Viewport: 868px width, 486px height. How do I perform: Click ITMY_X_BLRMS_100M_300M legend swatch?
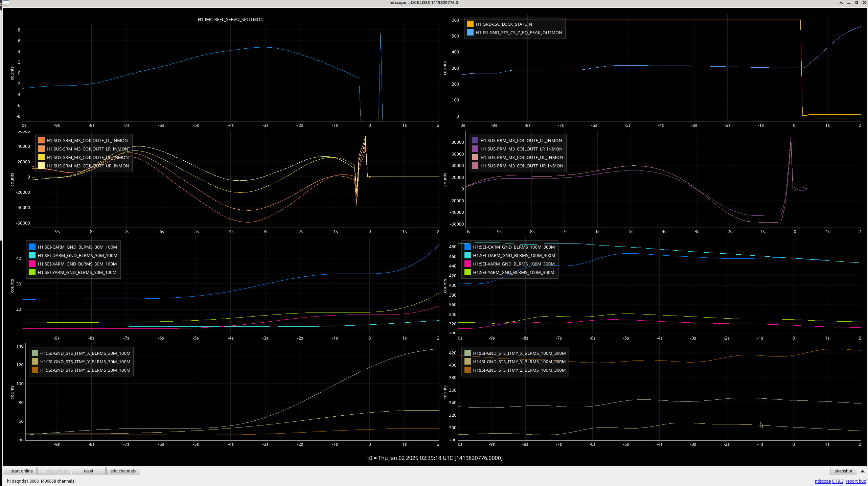pos(467,353)
